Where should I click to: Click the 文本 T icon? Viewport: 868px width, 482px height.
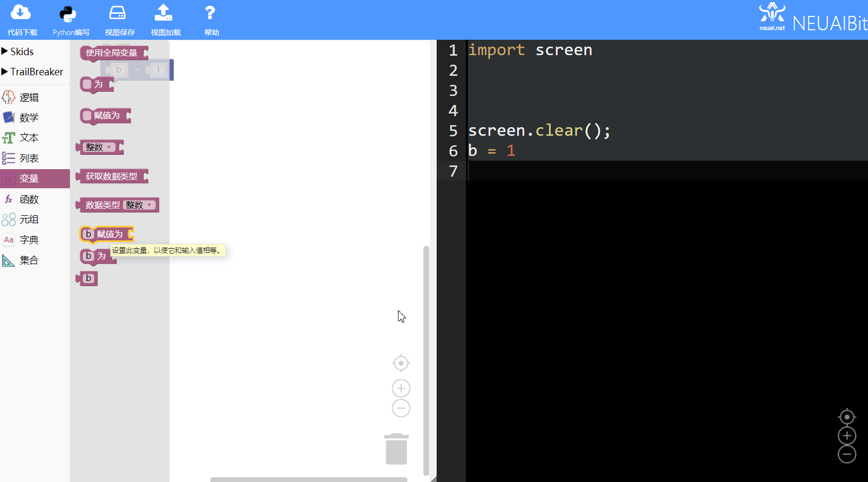tap(8, 138)
